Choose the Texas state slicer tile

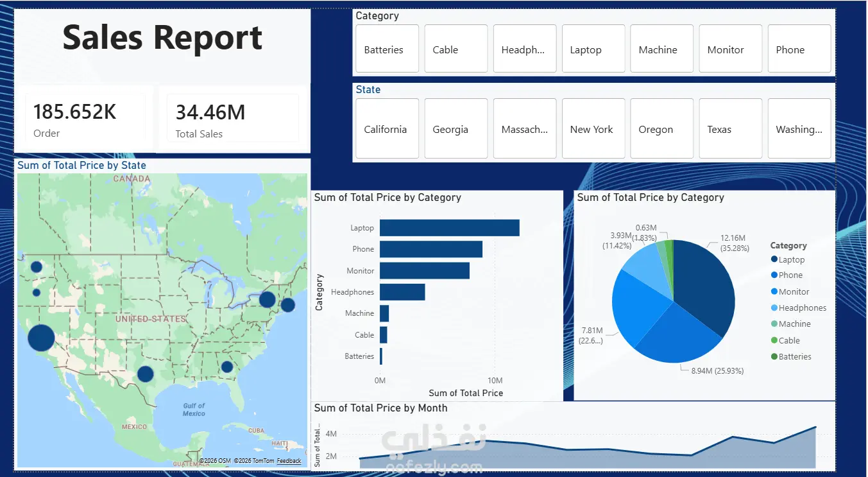pyautogui.click(x=731, y=128)
